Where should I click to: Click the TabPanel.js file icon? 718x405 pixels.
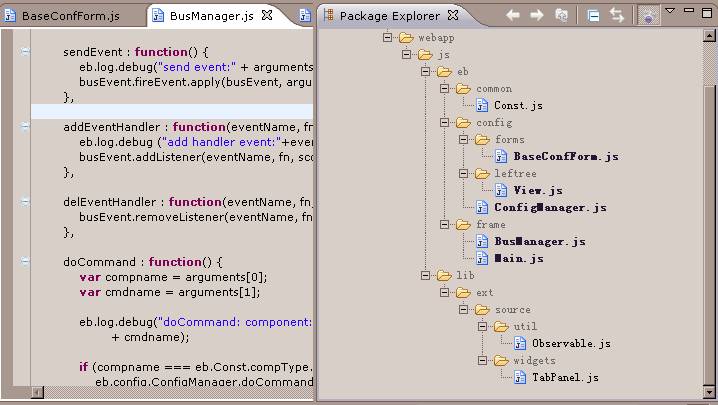(520, 378)
